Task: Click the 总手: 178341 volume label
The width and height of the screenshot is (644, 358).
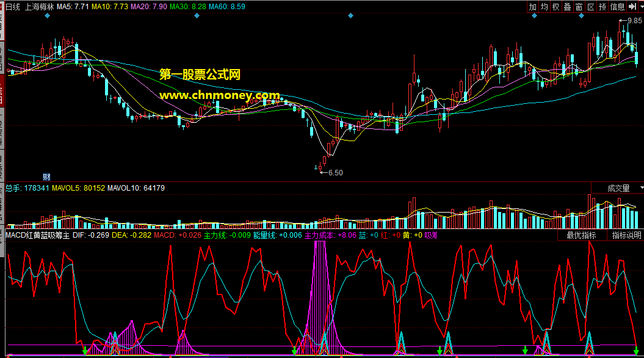Action: [27, 188]
